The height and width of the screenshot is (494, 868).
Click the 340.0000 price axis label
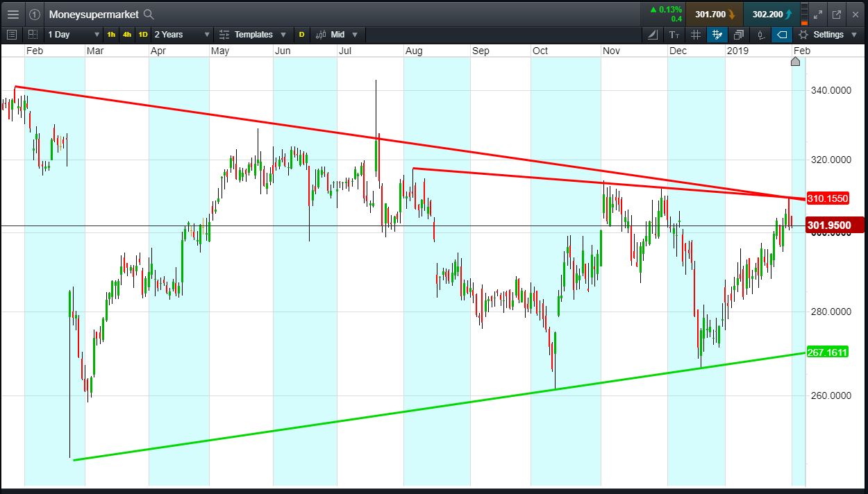[x=830, y=90]
